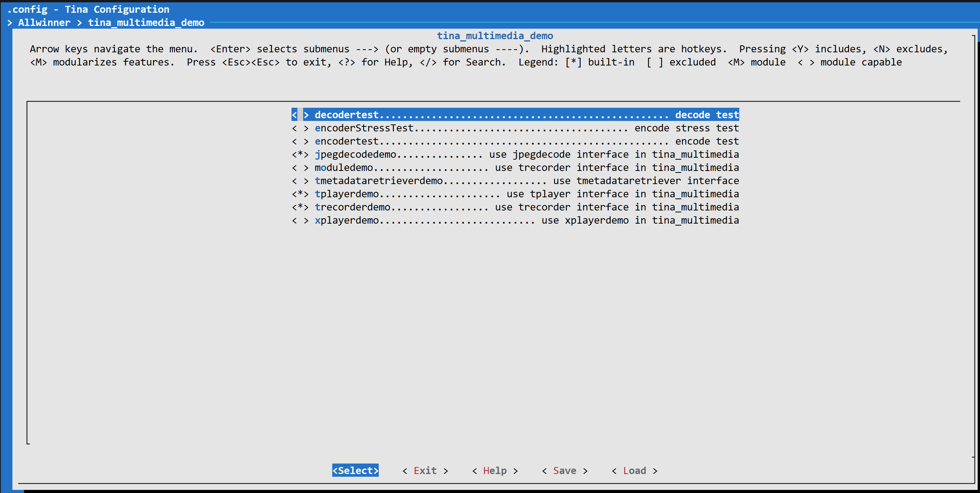This screenshot has height=493, width=980.
Task: Uncheck the trecorderdemo built-in marker
Action: click(x=300, y=207)
